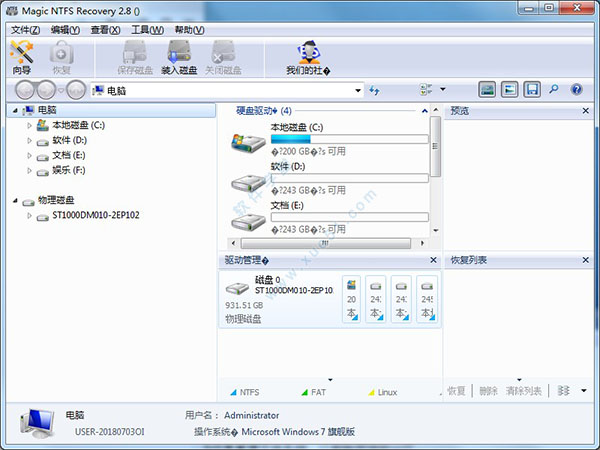Click the NTFS legend label

[249, 392]
